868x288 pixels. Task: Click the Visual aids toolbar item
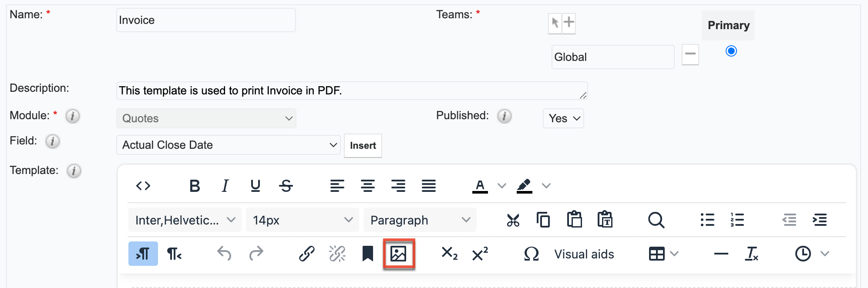pyautogui.click(x=584, y=254)
